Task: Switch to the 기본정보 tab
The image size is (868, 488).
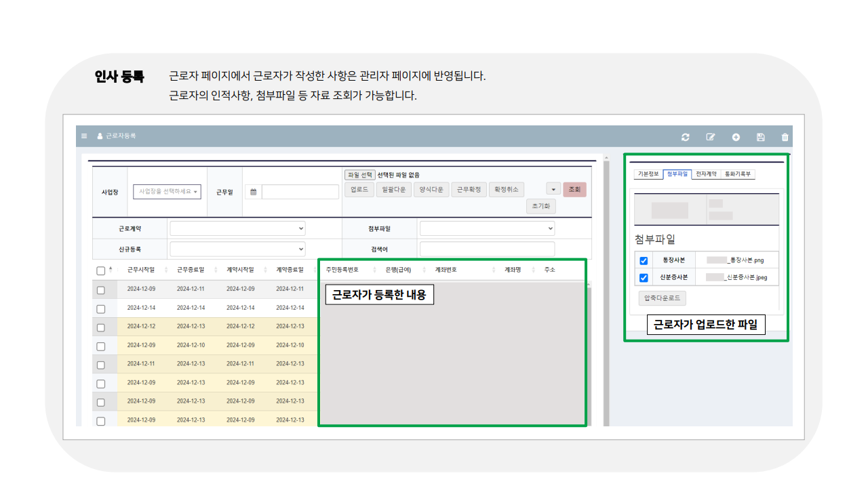Action: (648, 172)
